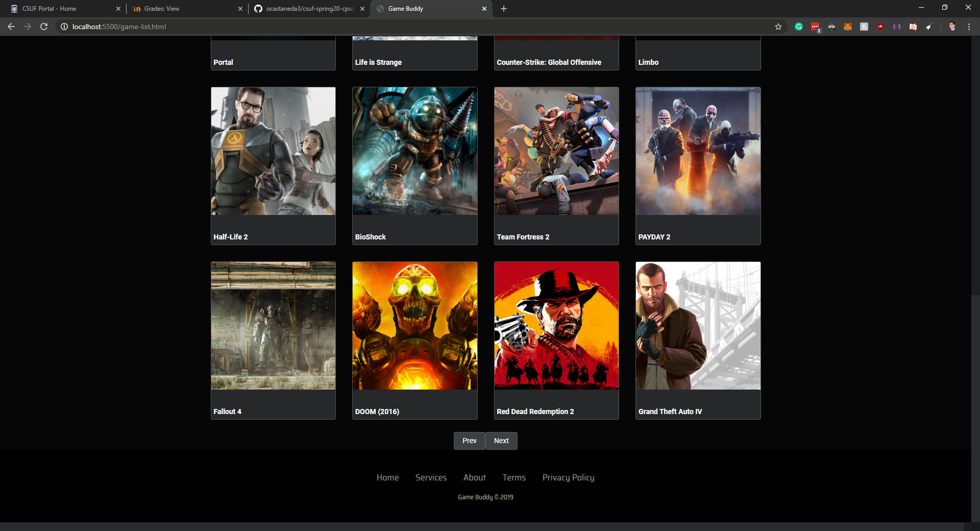
Task: Click the browser back arrow
Action: point(11,27)
